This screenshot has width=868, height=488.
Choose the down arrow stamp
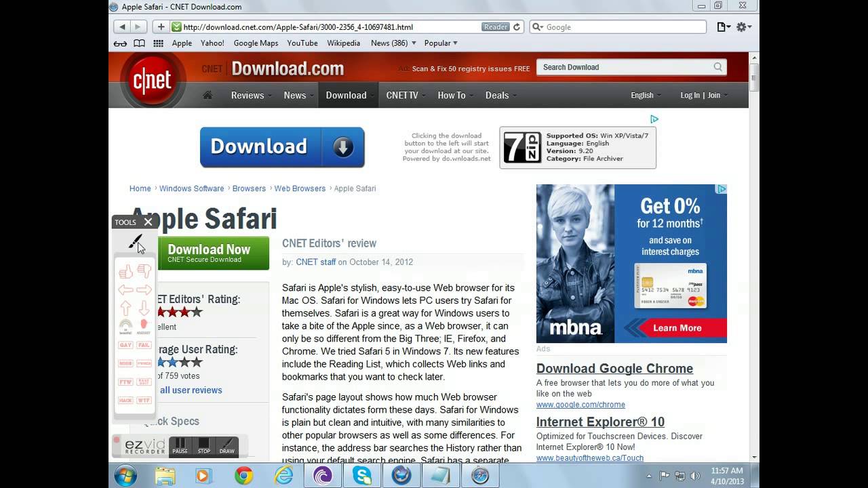(144, 308)
